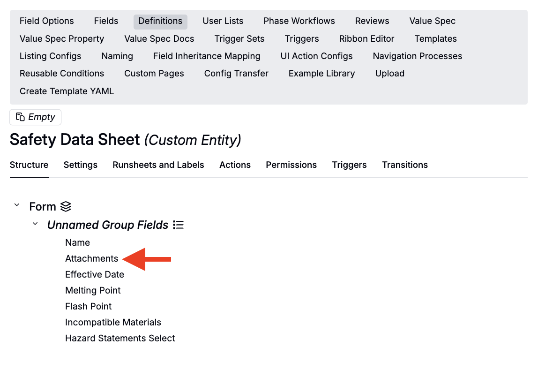Open the Trigger Sets menu item
Image resolution: width=538 pixels, height=392 pixels.
(x=239, y=39)
